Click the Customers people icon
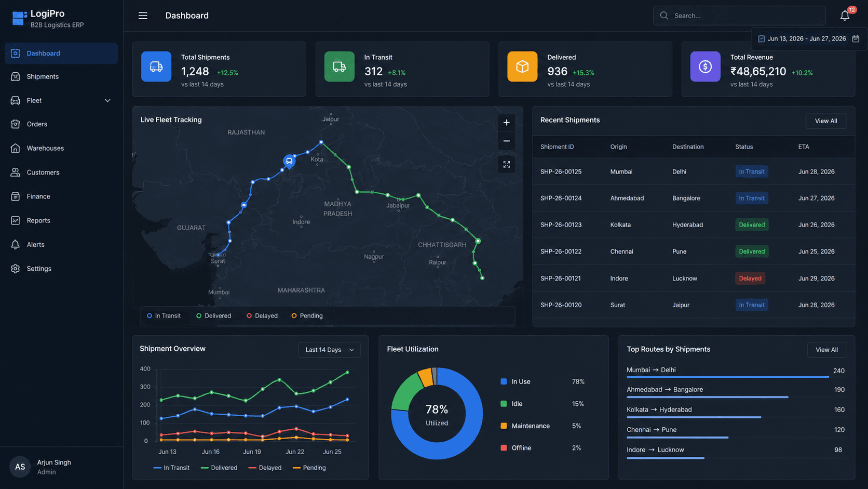Viewport: 868px width, 489px height. click(x=16, y=172)
